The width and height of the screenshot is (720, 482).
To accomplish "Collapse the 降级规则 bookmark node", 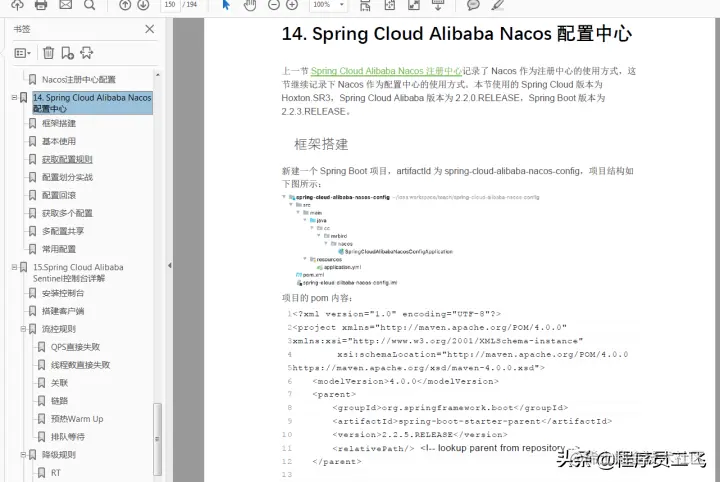I will click(x=23, y=454).
